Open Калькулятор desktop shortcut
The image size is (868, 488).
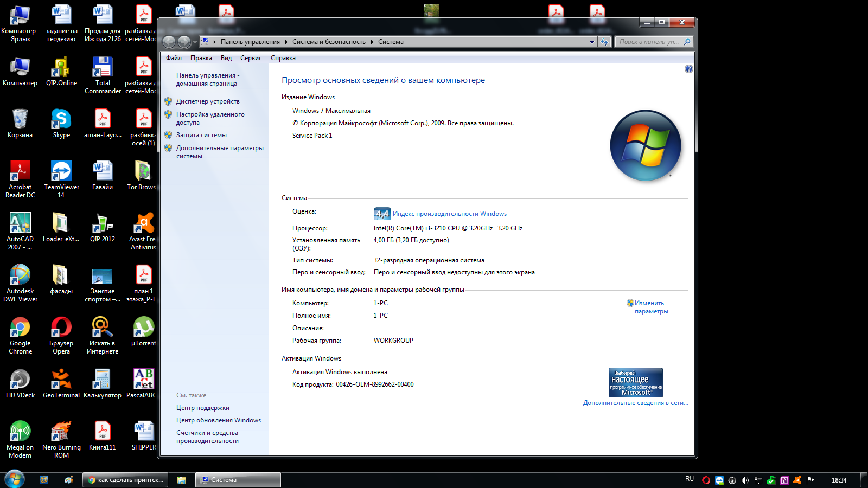click(x=103, y=384)
